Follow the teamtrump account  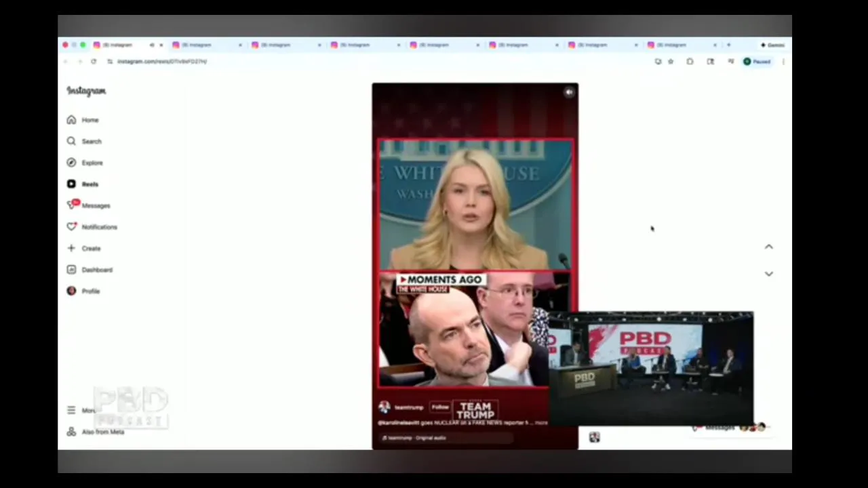[x=440, y=407]
